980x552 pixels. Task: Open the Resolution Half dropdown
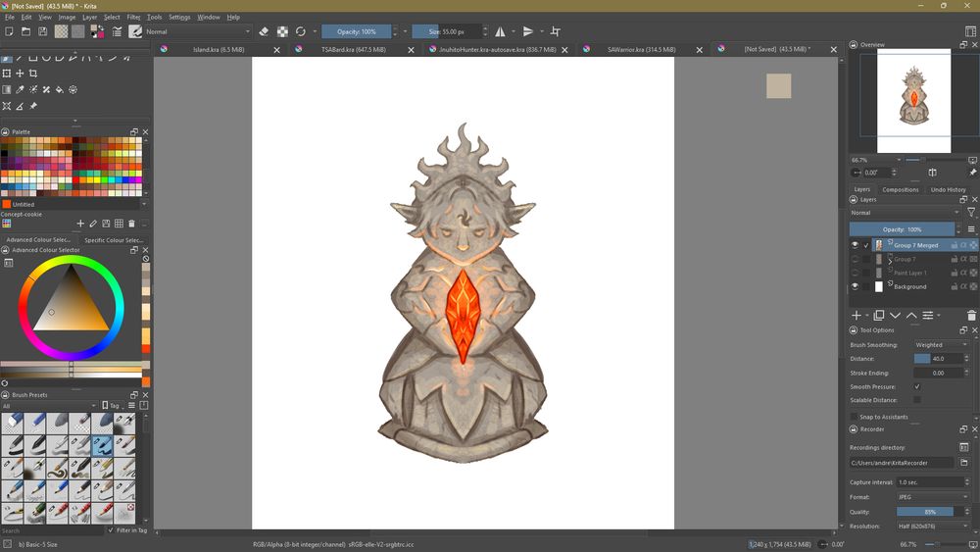(x=932, y=527)
